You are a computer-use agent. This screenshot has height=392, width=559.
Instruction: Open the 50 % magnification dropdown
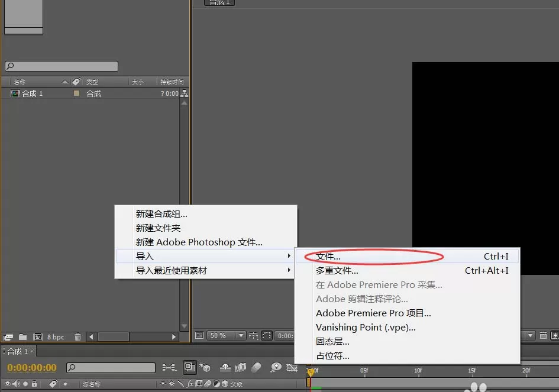[227, 335]
